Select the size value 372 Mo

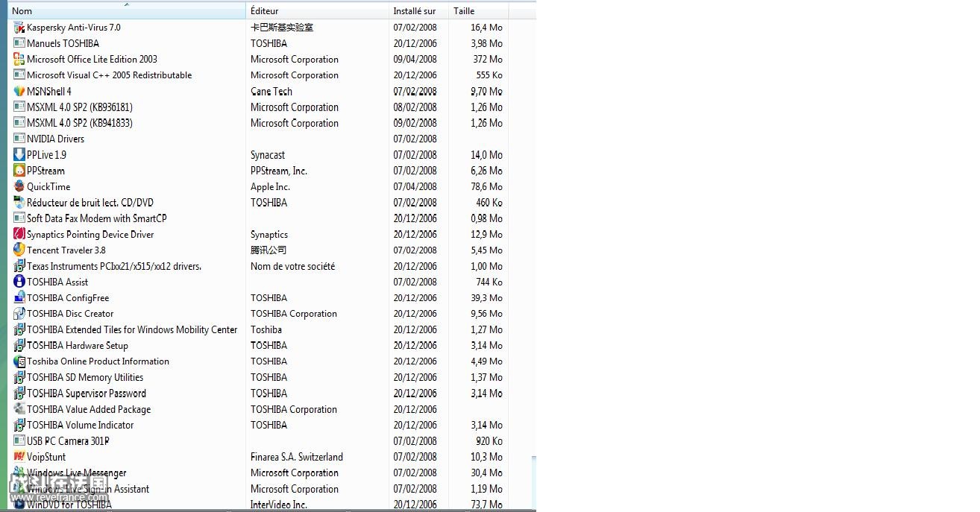[488, 60]
